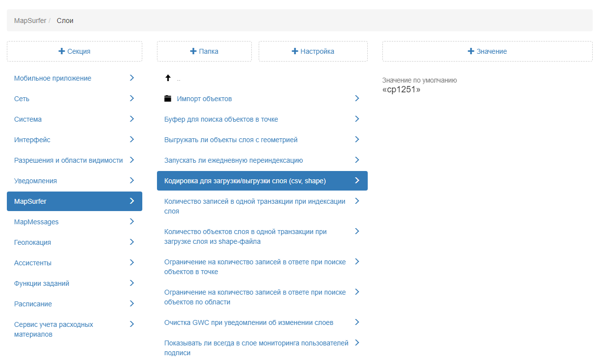The width and height of the screenshot is (600, 364).
Task: Expand chevron of Мобильное приложение section
Action: point(132,78)
